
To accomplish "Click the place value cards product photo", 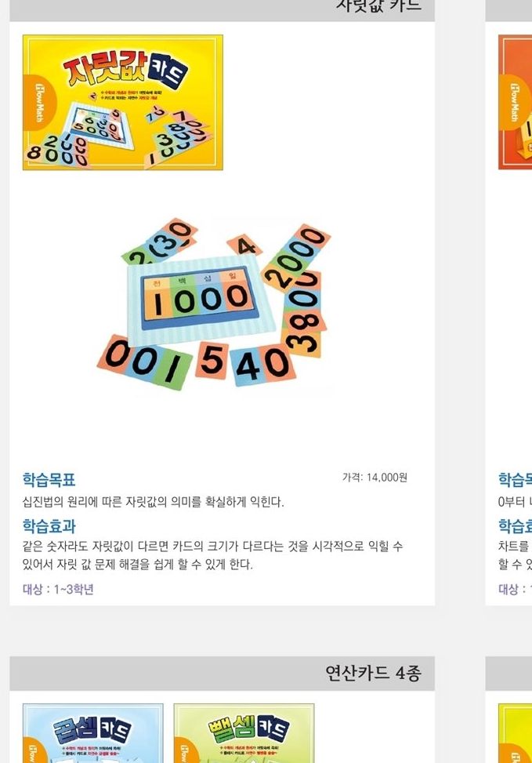I will [214, 305].
